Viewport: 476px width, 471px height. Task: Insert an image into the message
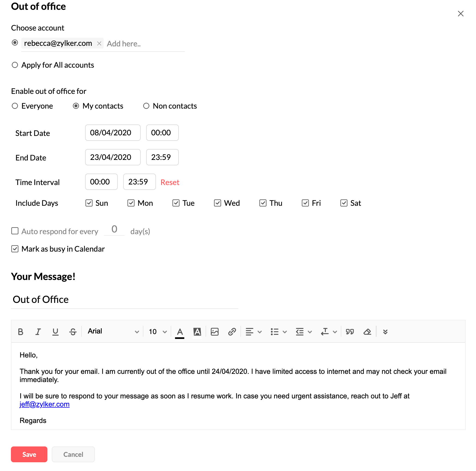point(215,332)
